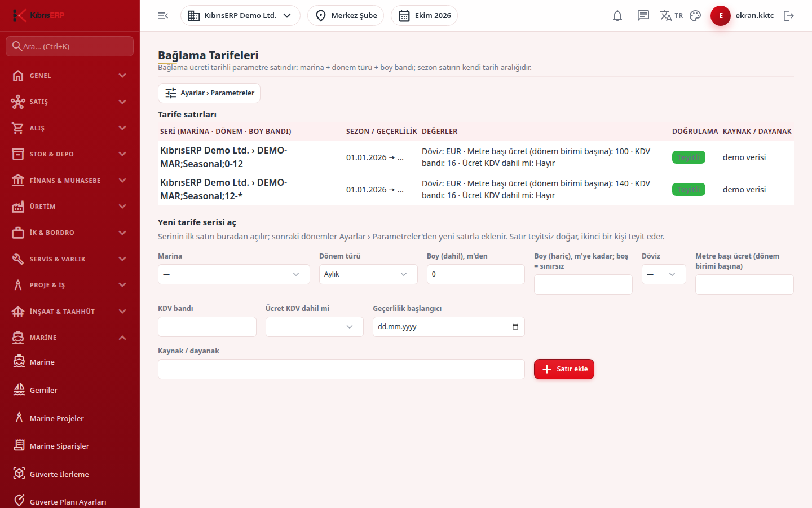812x508 pixels.
Task: Collapse the sidebar with the menu icon
Action: (x=163, y=16)
